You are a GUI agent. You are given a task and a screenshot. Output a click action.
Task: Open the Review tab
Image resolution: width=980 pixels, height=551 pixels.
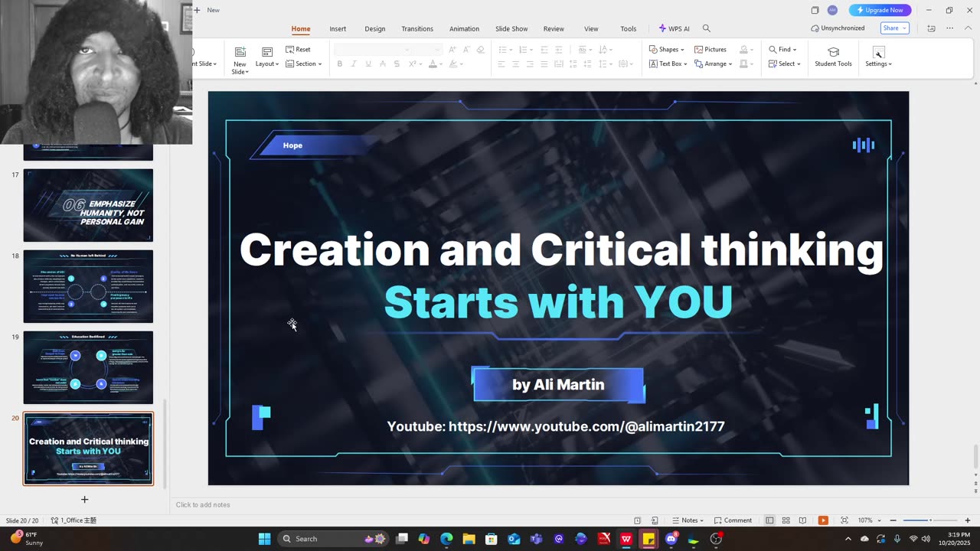point(554,28)
